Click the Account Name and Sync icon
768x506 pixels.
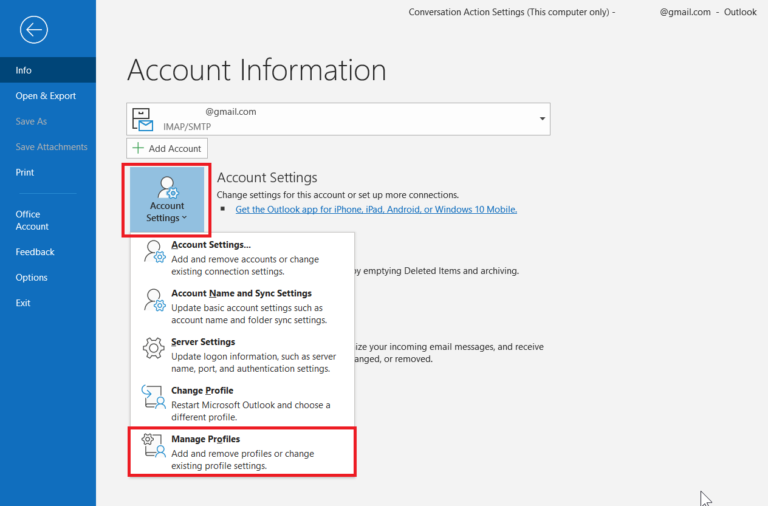(154, 300)
